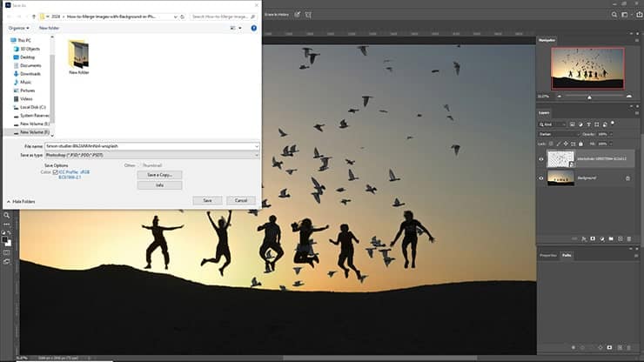This screenshot has height=362, width=644.
Task: Open the Organize menu
Action: click(19, 27)
